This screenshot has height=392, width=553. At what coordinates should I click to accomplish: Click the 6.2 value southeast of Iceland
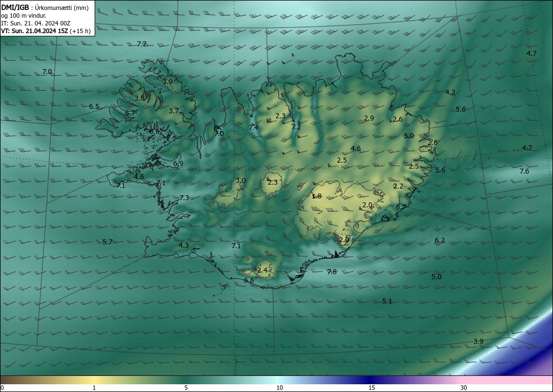pyautogui.click(x=440, y=241)
